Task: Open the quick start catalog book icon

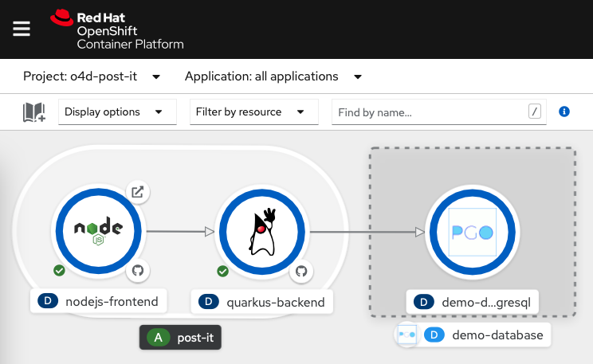Action: pos(34,112)
